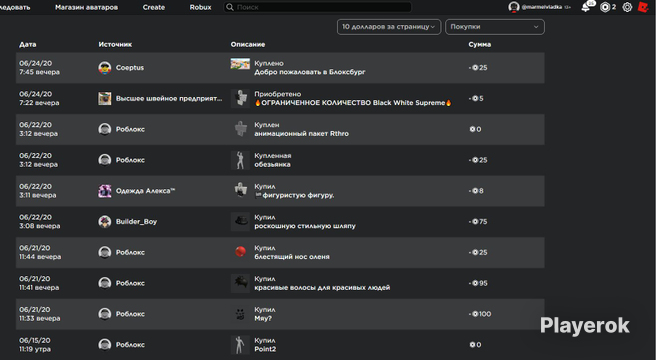Open the роскошную стильную шляпу link
The width and height of the screenshot is (656, 360).
pos(305,226)
